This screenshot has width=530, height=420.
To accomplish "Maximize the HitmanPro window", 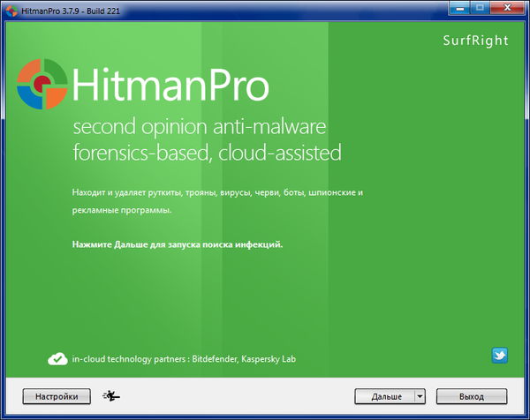I will 480,8.
